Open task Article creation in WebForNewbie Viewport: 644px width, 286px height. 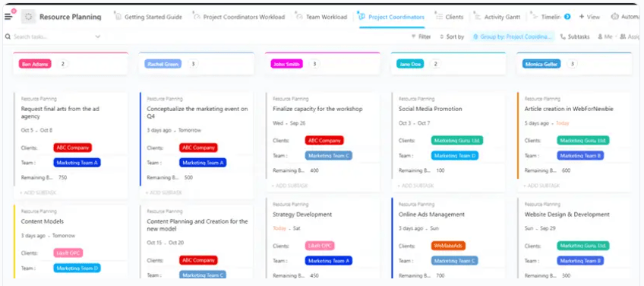(x=568, y=109)
